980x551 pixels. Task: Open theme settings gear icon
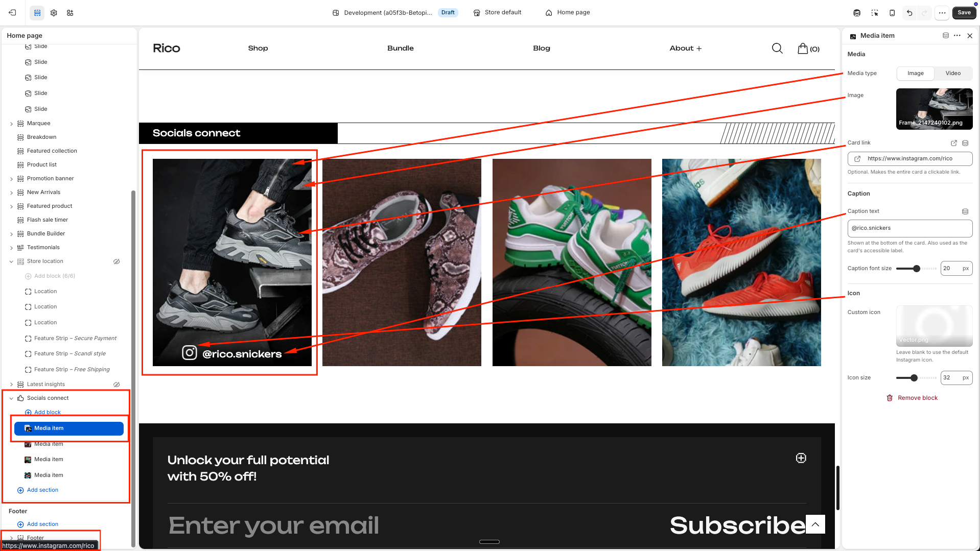(x=54, y=13)
